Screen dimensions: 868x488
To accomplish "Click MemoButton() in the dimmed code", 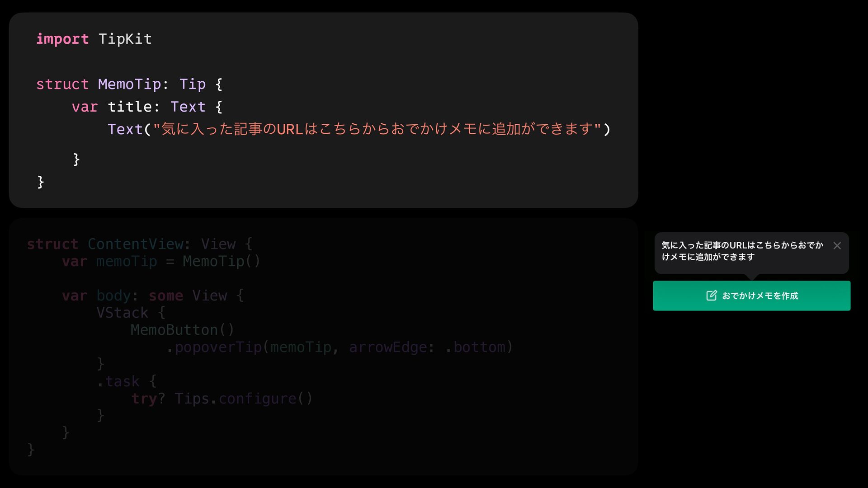I will (x=182, y=330).
